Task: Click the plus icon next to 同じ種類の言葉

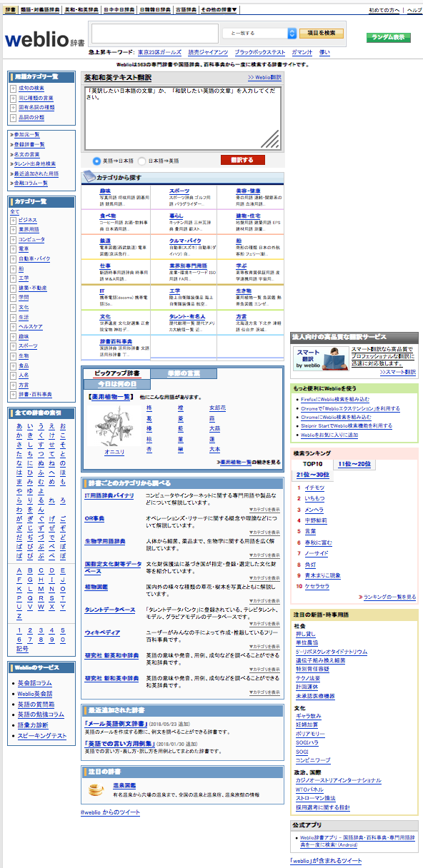Action: [x=13, y=98]
